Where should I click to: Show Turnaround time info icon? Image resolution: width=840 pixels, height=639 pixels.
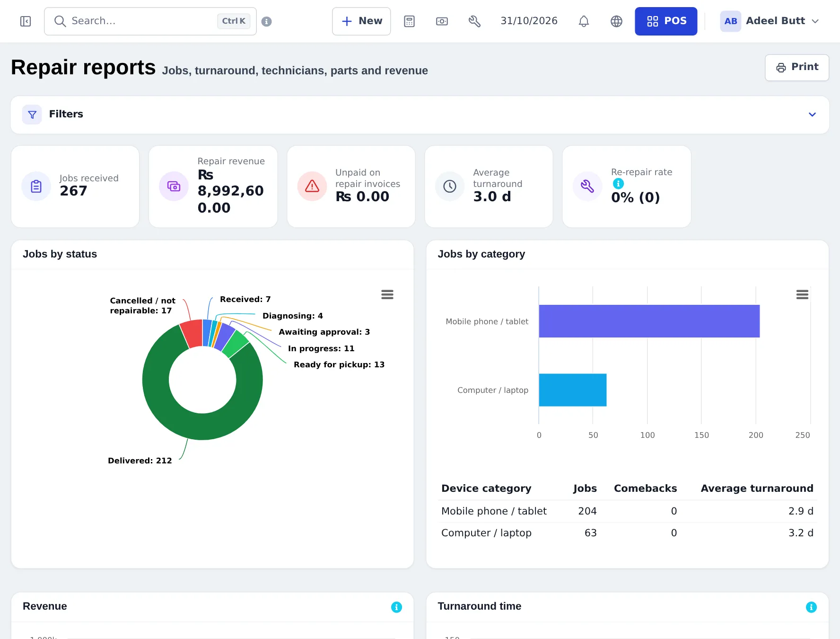(811, 607)
